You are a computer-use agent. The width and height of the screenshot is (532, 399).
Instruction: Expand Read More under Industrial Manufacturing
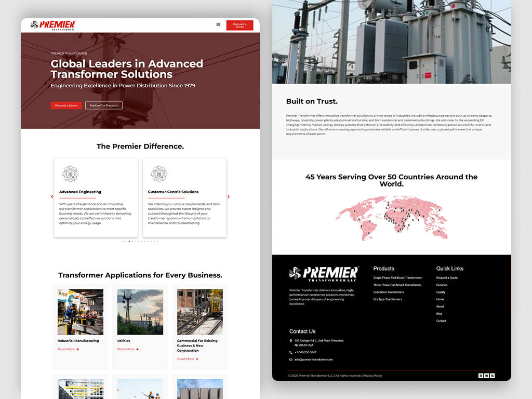[x=68, y=349]
